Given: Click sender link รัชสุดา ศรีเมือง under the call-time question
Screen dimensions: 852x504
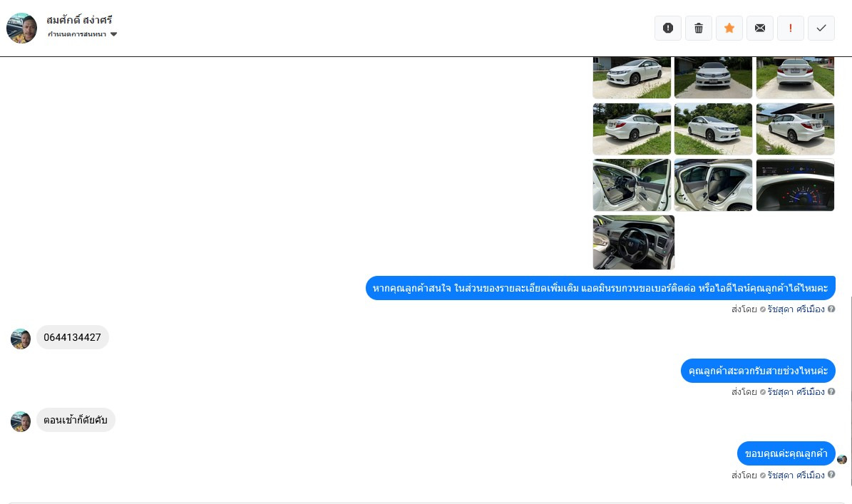Looking at the screenshot, I should [x=796, y=391].
